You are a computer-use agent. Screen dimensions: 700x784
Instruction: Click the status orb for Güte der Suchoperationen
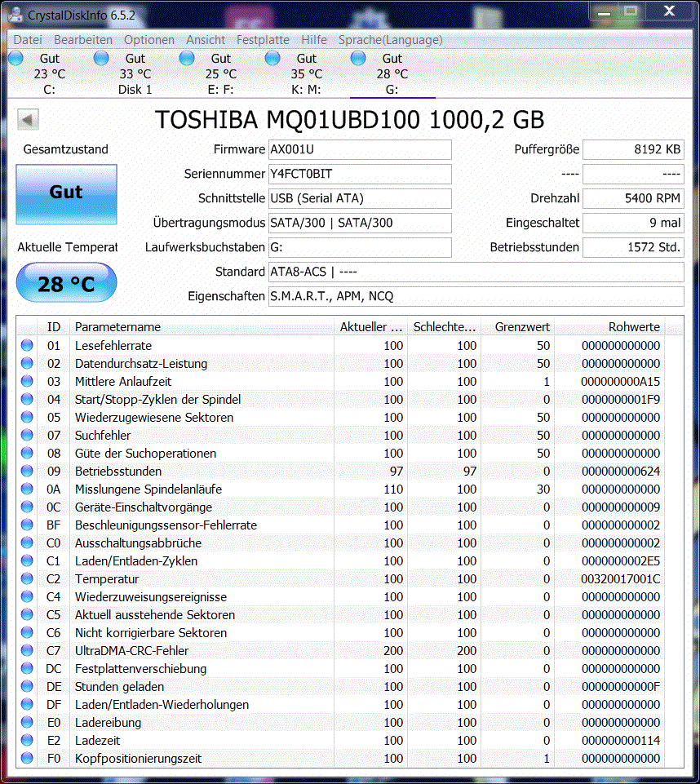(x=27, y=453)
